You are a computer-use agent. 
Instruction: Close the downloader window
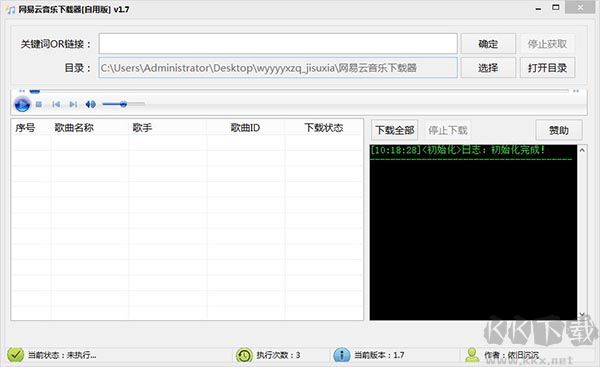point(580,8)
